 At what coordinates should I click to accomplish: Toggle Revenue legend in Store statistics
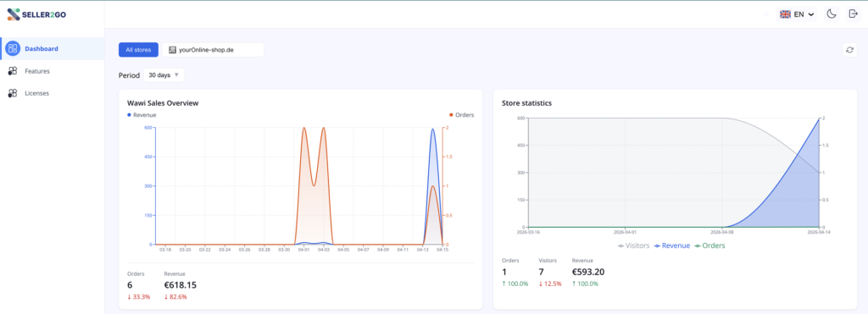tap(672, 245)
